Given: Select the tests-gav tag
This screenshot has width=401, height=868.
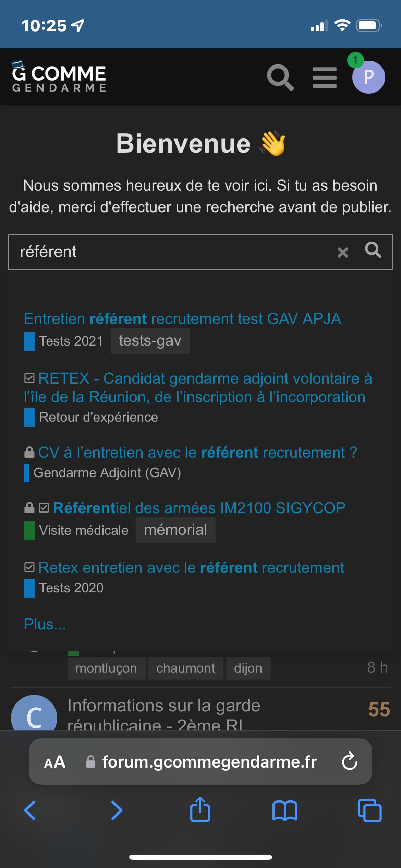Looking at the screenshot, I should pos(150,341).
